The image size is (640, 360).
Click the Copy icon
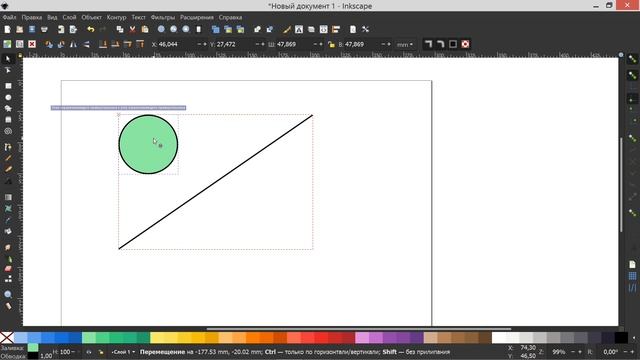coord(120,29)
